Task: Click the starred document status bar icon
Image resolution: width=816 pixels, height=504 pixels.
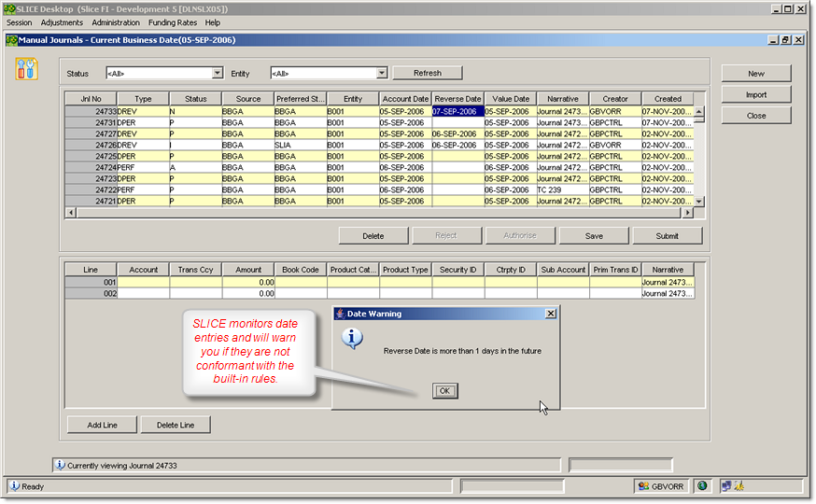Action: [x=738, y=485]
